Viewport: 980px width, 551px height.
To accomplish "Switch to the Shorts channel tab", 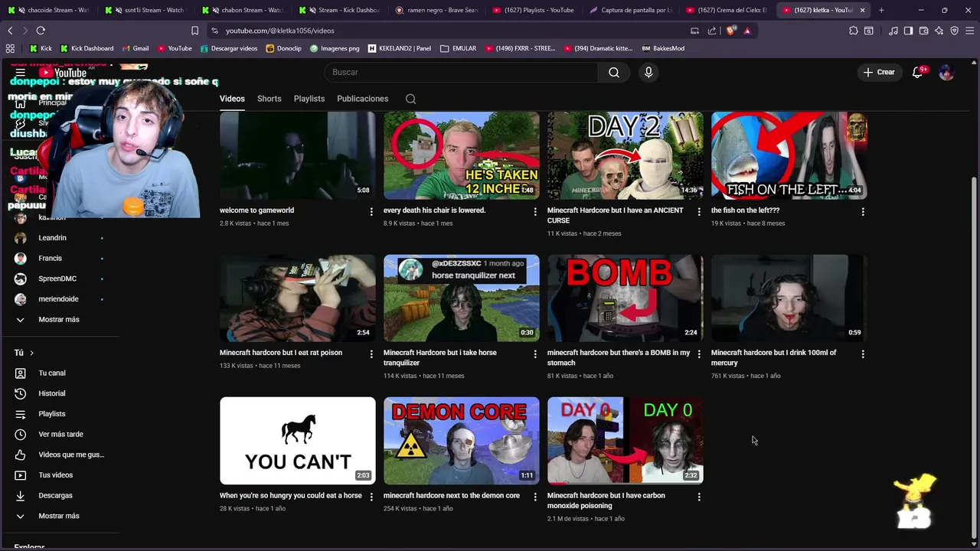I will click(269, 99).
